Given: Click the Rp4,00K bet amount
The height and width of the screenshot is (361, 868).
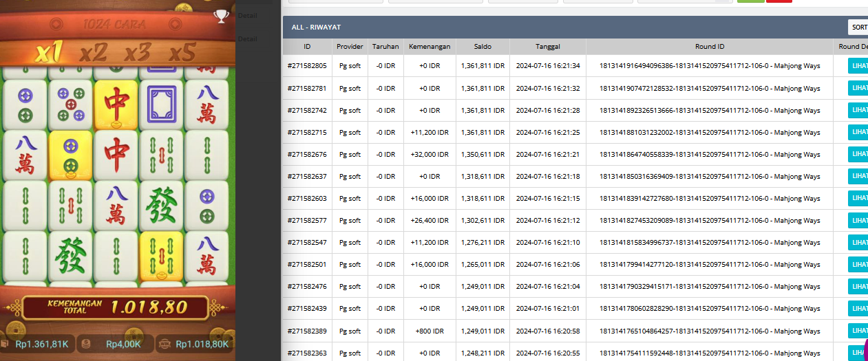Looking at the screenshot, I should [123, 344].
